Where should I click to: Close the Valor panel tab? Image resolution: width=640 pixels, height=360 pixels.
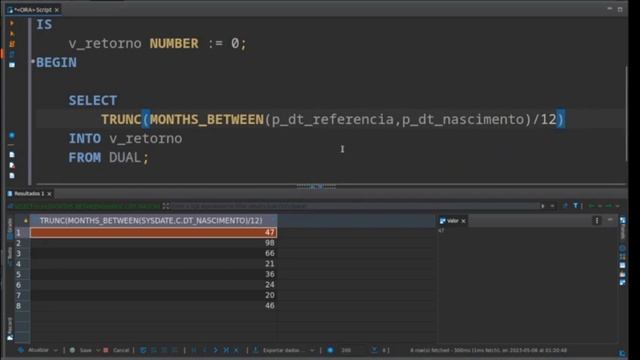pos(463,221)
